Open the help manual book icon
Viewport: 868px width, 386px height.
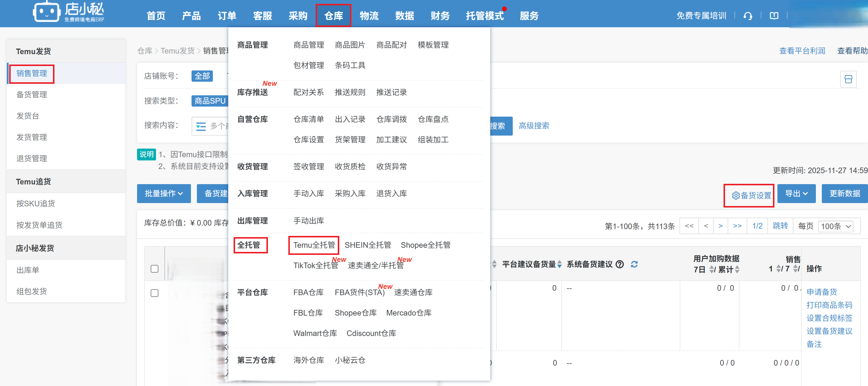coord(774,15)
